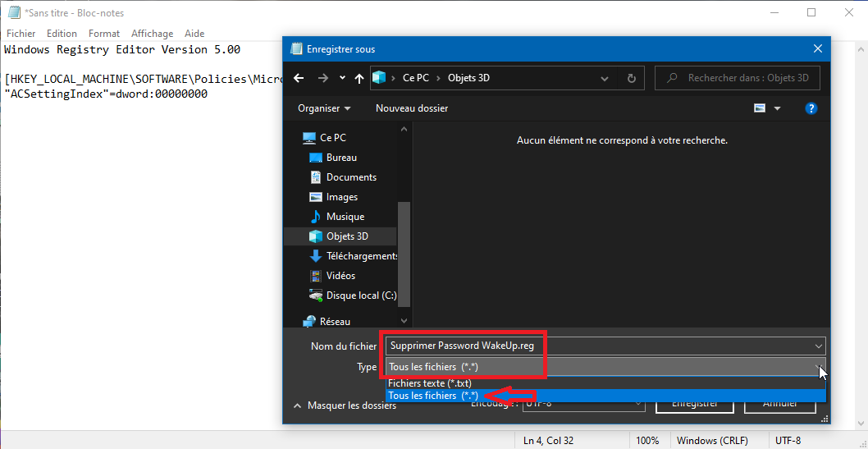Open the view options dropdown arrow

click(777, 108)
